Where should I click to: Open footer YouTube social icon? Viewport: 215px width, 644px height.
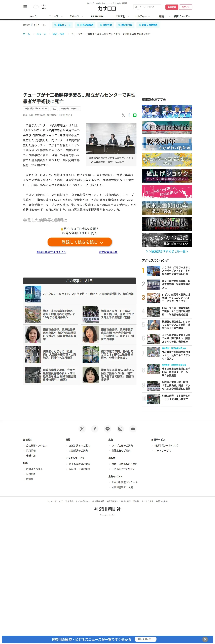click(133, 429)
